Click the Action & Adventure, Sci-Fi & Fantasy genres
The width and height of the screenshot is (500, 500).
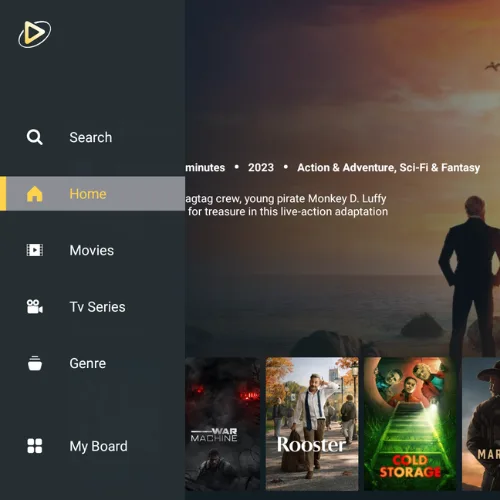[389, 167]
